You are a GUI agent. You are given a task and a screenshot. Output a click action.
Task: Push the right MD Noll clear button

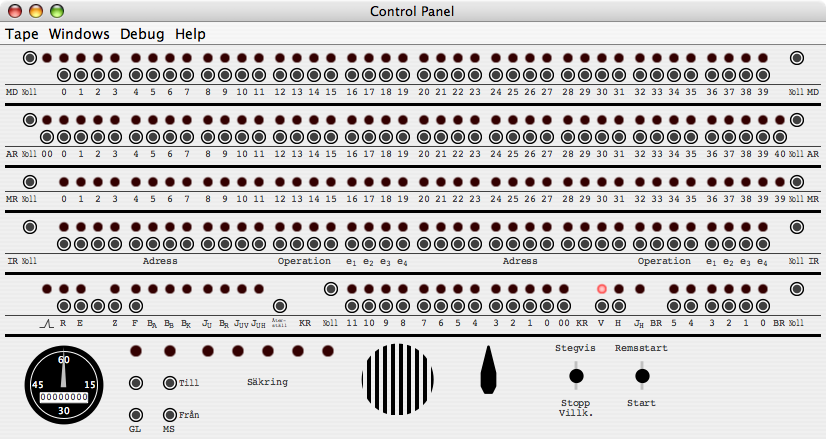click(x=797, y=58)
